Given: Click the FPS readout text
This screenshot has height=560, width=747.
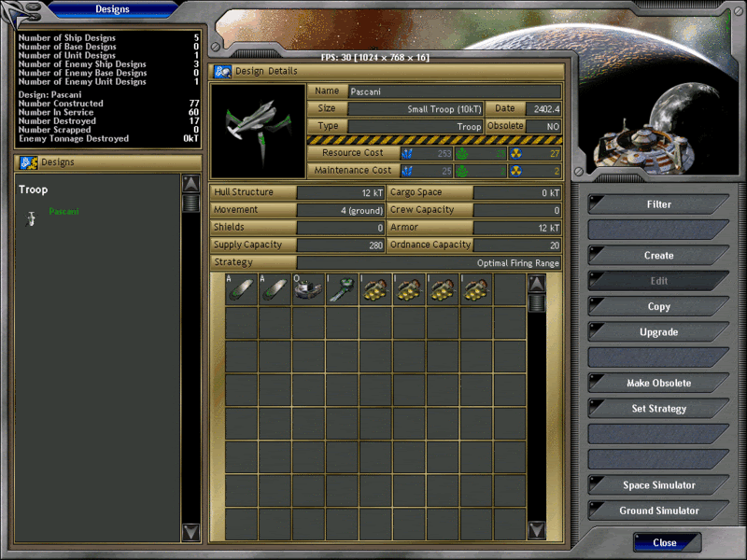Looking at the screenshot, I should (375, 58).
